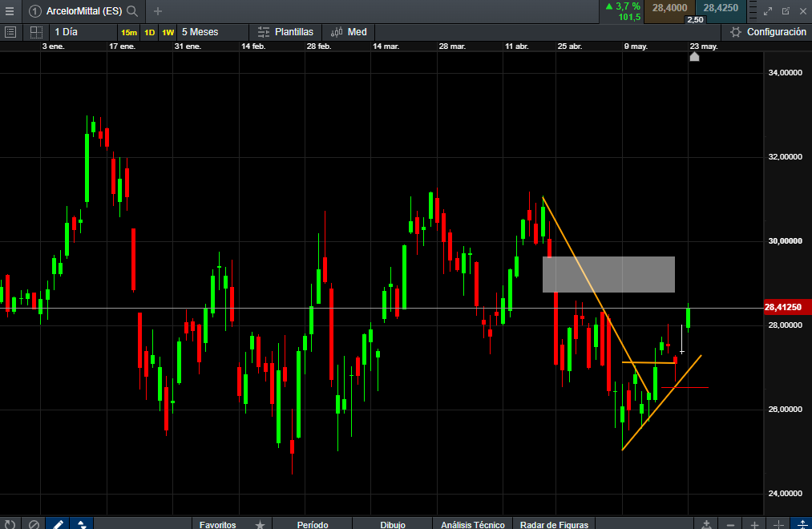Click the 34,00000 price axis label

coord(785,72)
